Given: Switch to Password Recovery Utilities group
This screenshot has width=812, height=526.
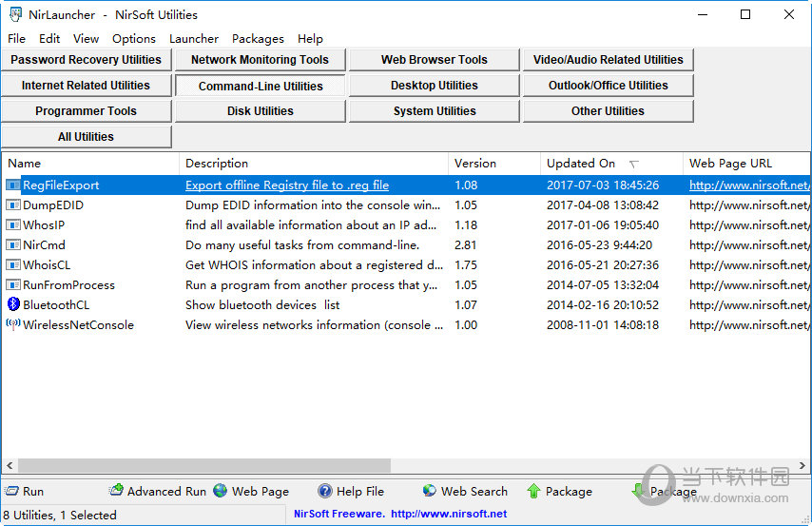Looking at the screenshot, I should [86, 60].
